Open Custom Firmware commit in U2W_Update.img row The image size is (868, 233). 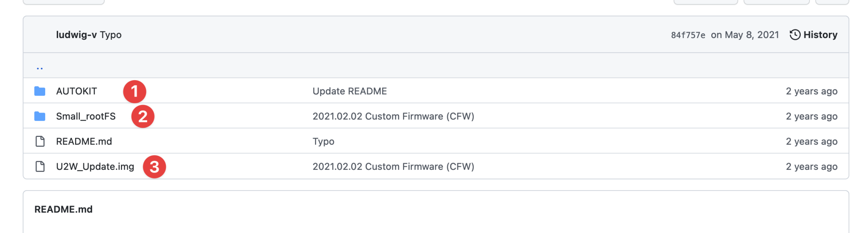[393, 166]
